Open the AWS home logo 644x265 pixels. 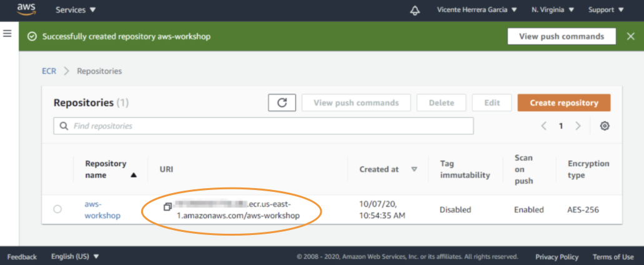[x=26, y=9]
